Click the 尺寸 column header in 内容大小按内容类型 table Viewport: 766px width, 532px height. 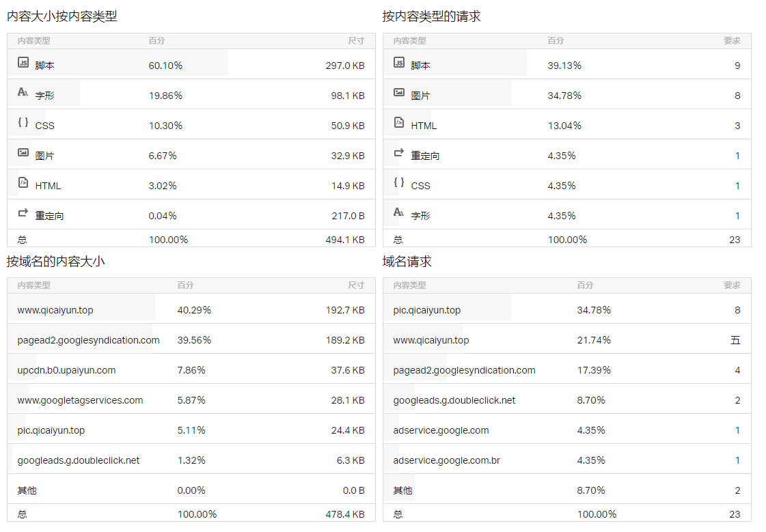click(x=355, y=41)
